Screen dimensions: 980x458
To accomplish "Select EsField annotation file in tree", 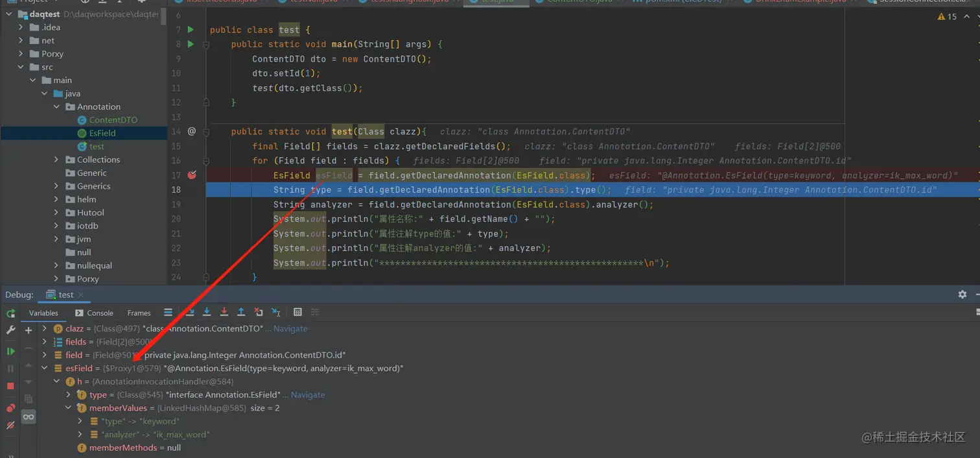I will point(96,133).
